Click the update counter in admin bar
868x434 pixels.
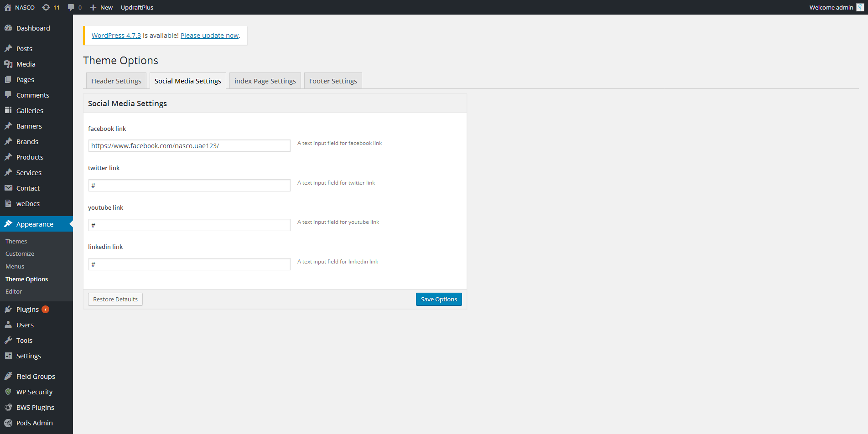[51, 7]
